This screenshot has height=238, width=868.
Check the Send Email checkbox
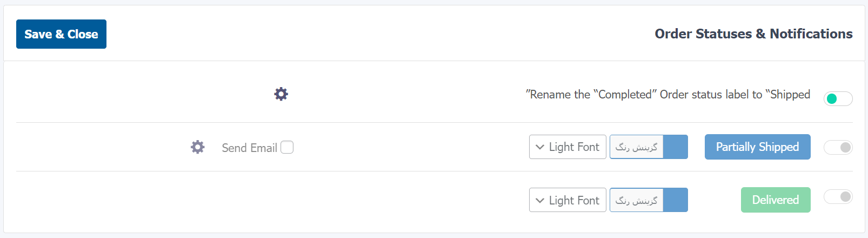coord(287,147)
